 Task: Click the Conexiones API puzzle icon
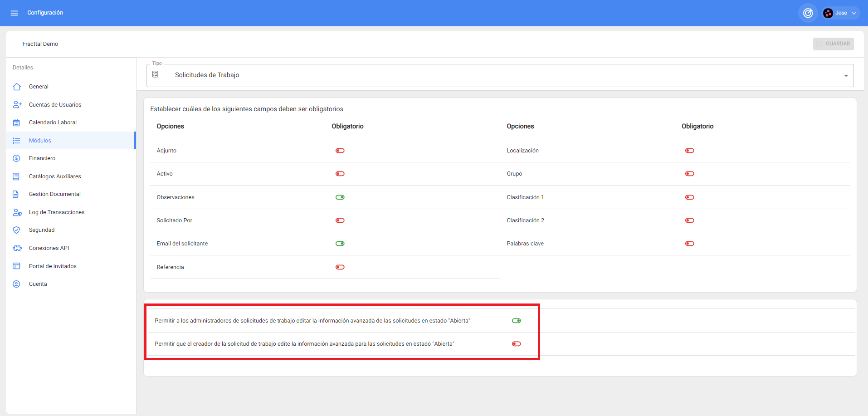pos(17,248)
